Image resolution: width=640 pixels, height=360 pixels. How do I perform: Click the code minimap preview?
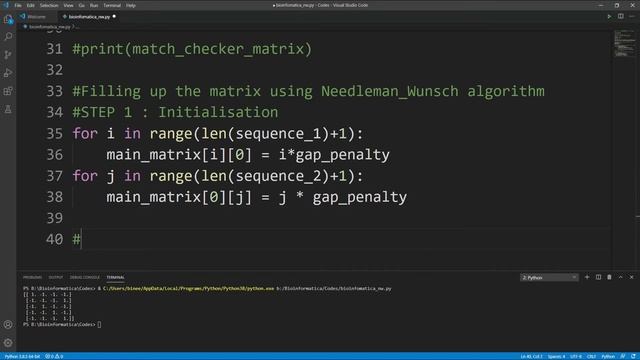[624, 44]
